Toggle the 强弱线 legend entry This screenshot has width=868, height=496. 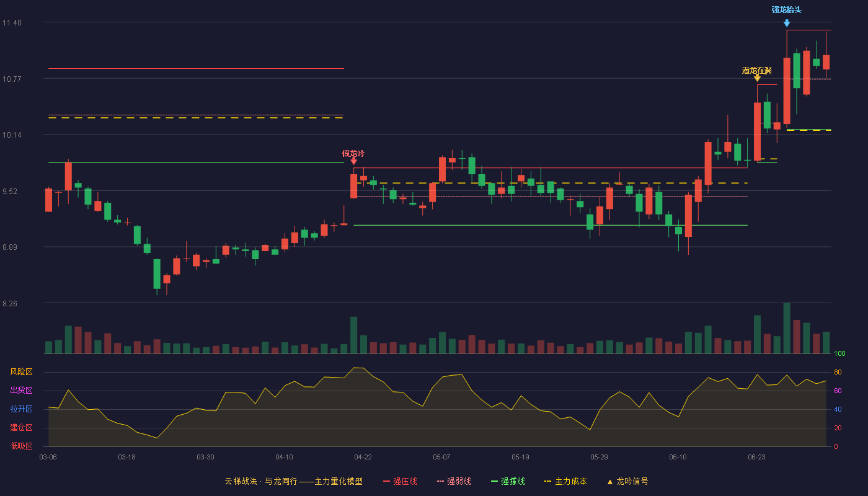tap(454, 481)
